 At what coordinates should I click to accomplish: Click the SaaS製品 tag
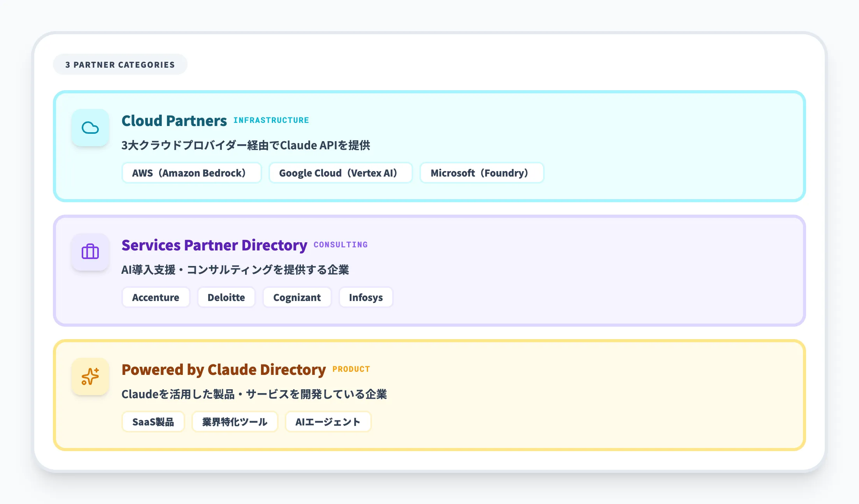(153, 422)
